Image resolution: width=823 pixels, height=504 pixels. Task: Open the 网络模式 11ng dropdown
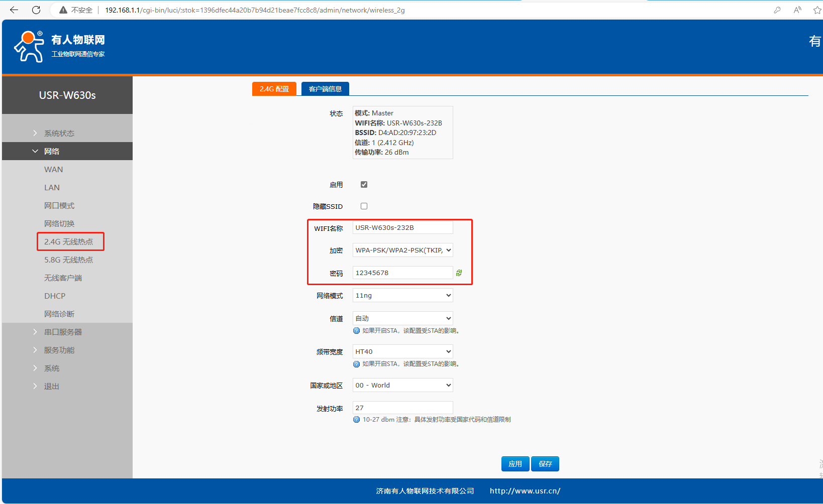point(402,296)
